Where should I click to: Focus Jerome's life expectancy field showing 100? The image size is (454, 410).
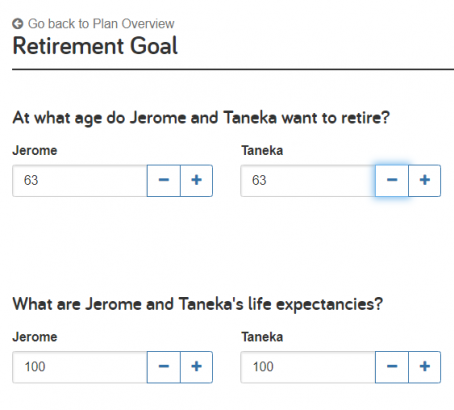pyautogui.click(x=80, y=367)
